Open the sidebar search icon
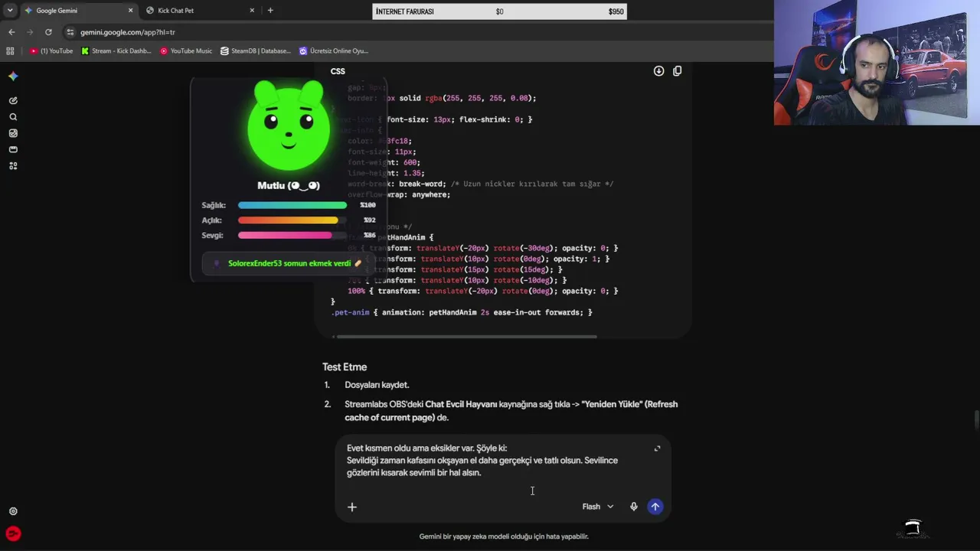This screenshot has width=980, height=551. pyautogui.click(x=13, y=117)
